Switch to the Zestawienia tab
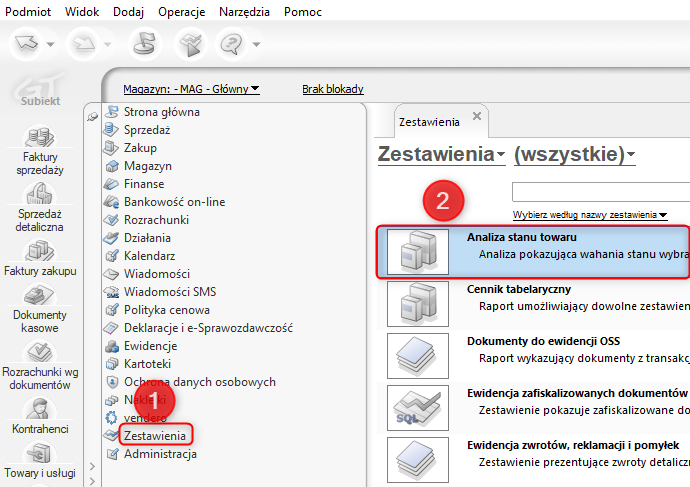 [429, 122]
